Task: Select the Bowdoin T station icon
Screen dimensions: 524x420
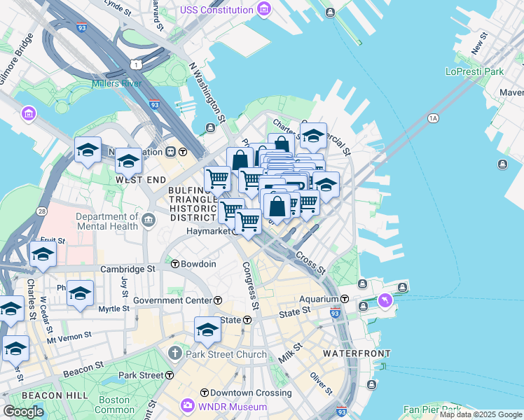Action: coord(175,264)
